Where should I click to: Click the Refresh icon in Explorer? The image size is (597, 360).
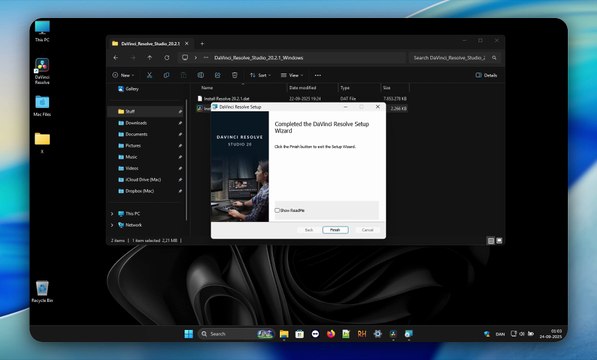(167, 58)
